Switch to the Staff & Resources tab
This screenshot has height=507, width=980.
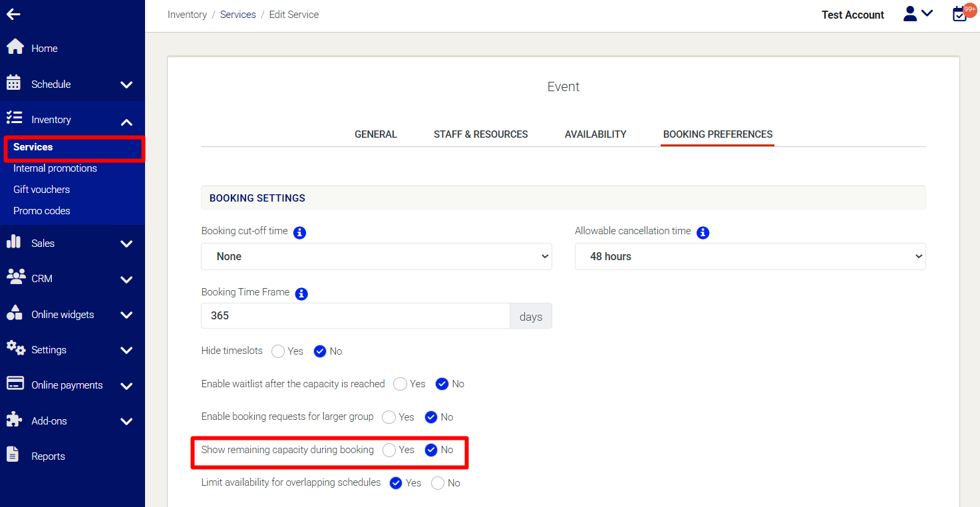click(x=480, y=134)
